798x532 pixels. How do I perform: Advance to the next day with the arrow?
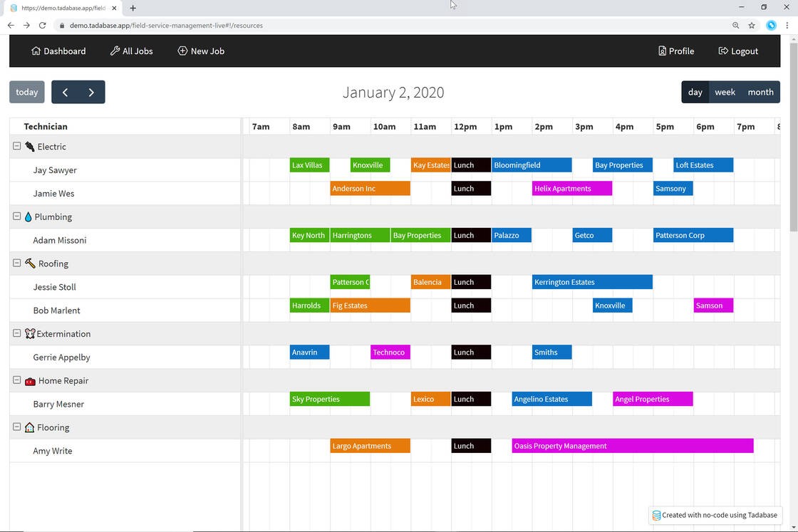click(91, 91)
